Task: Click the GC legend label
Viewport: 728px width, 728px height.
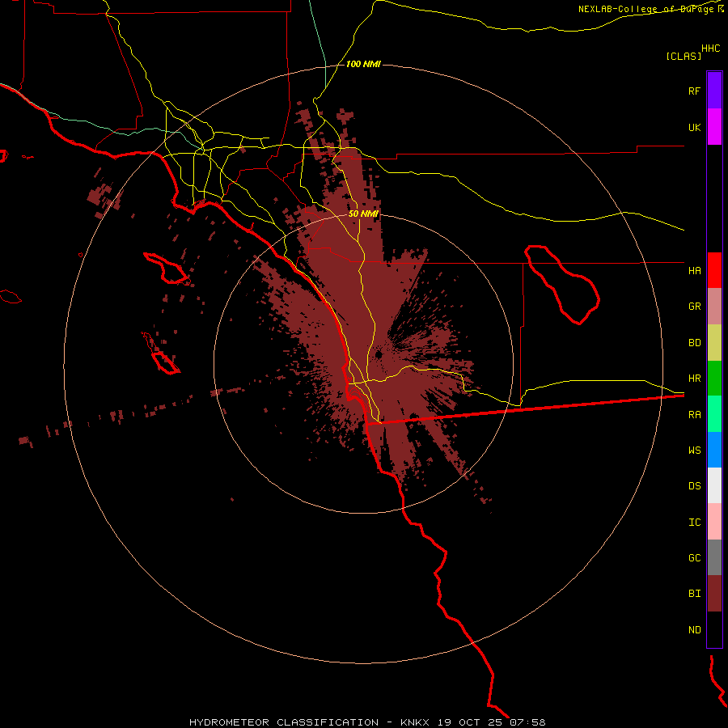Action: [695, 558]
